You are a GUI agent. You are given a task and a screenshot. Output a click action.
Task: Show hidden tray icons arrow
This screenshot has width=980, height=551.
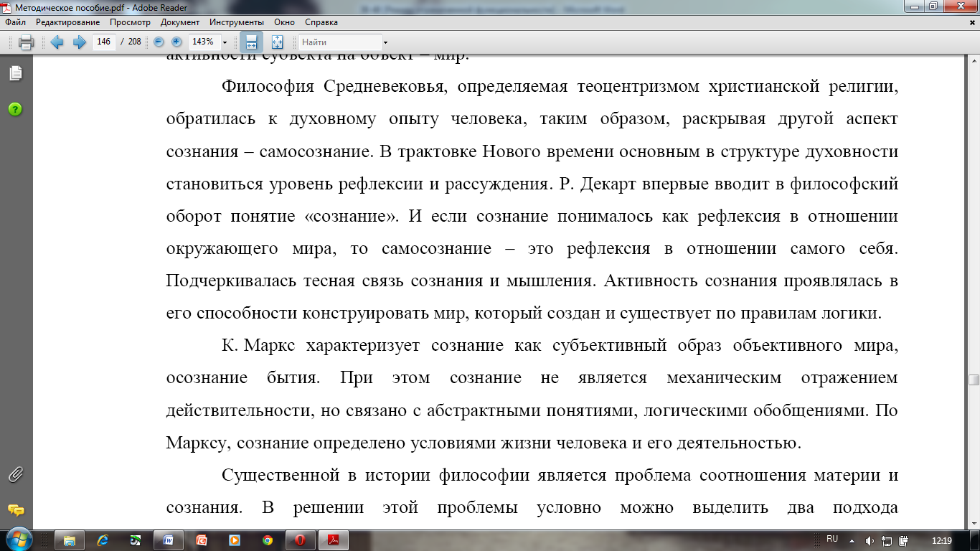[852, 540]
